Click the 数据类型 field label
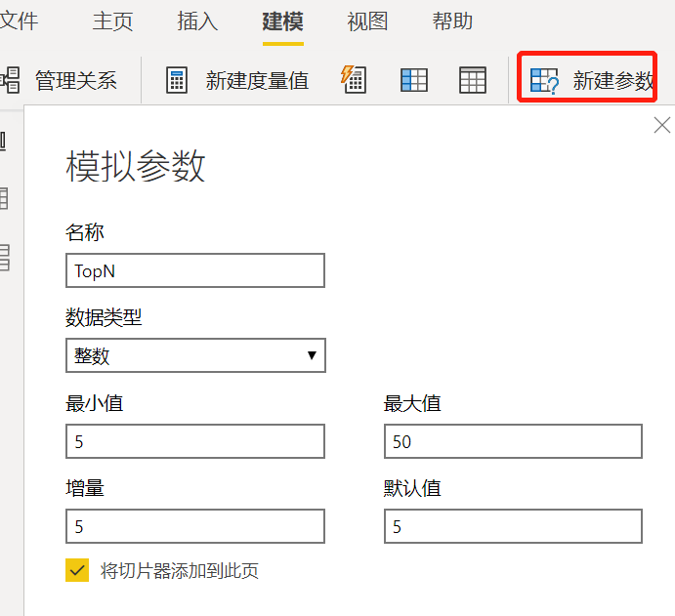Viewport: 675px width, 616px height. pos(104,317)
